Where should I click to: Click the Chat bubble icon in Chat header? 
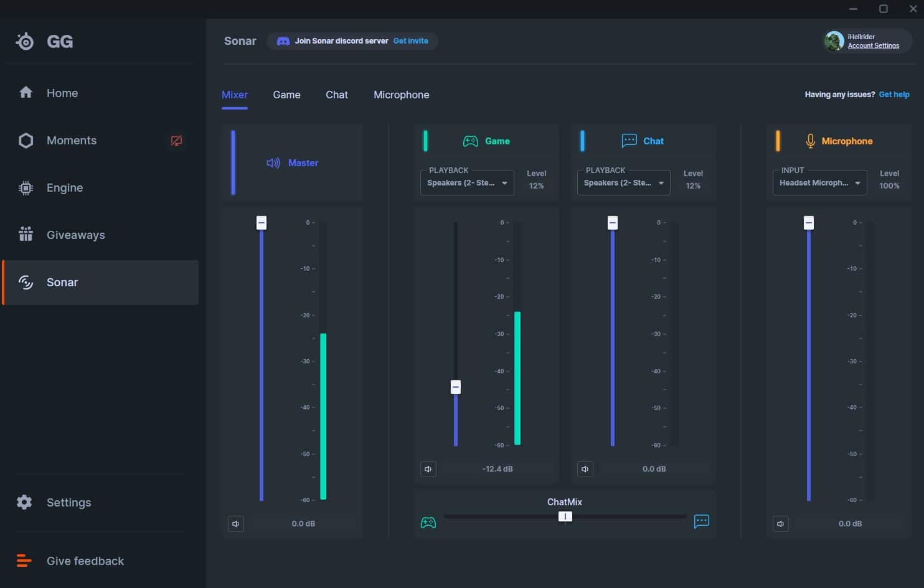point(629,141)
